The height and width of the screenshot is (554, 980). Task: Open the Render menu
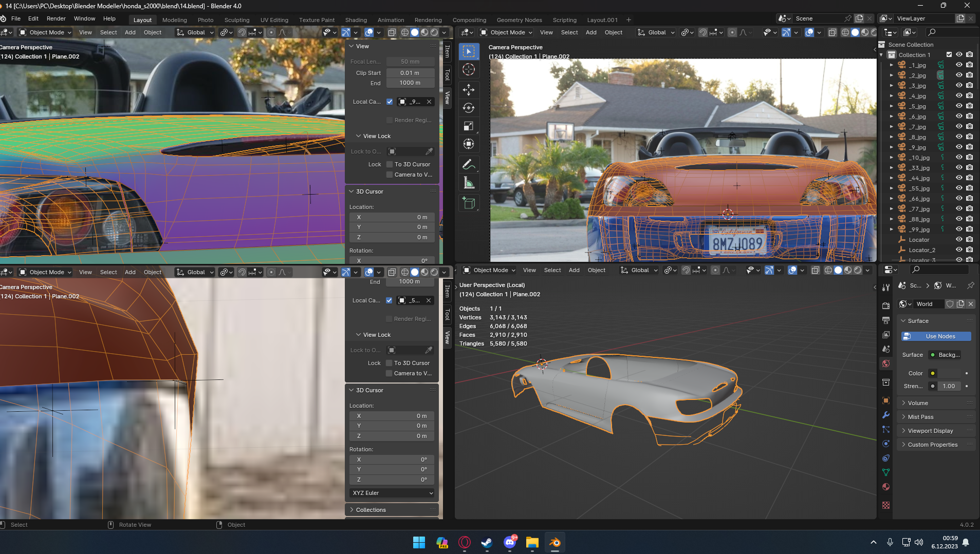tap(56, 18)
